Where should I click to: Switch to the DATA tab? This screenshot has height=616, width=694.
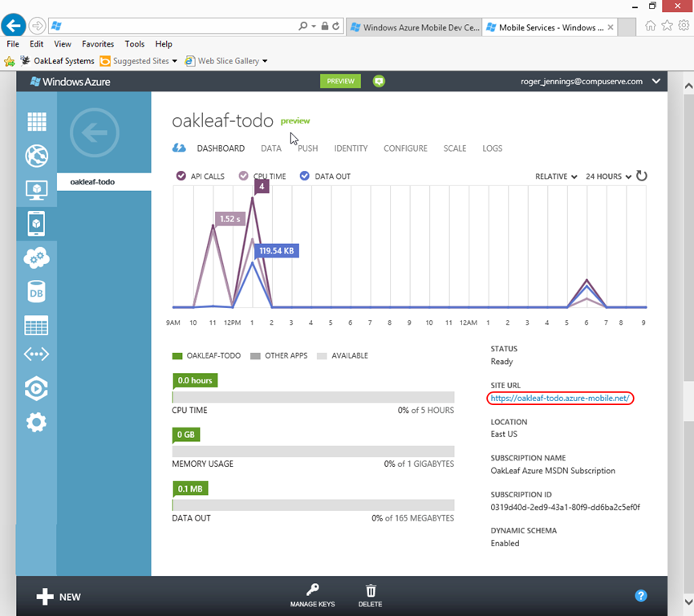pos(271,148)
